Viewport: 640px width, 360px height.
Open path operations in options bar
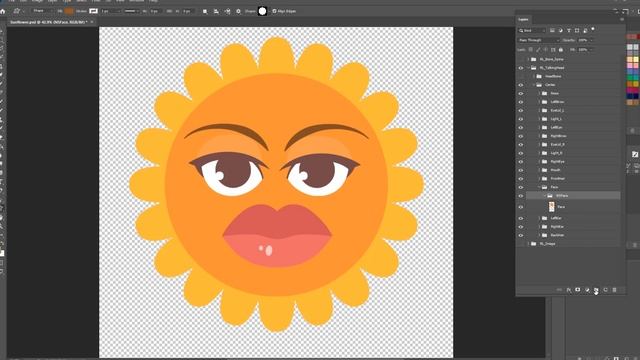point(205,11)
